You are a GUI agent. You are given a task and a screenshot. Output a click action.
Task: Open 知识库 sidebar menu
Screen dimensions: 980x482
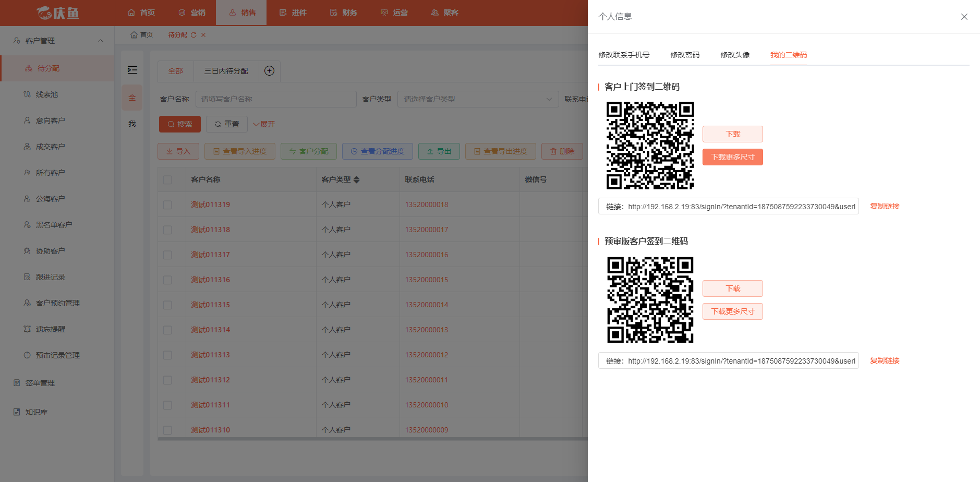coord(57,412)
